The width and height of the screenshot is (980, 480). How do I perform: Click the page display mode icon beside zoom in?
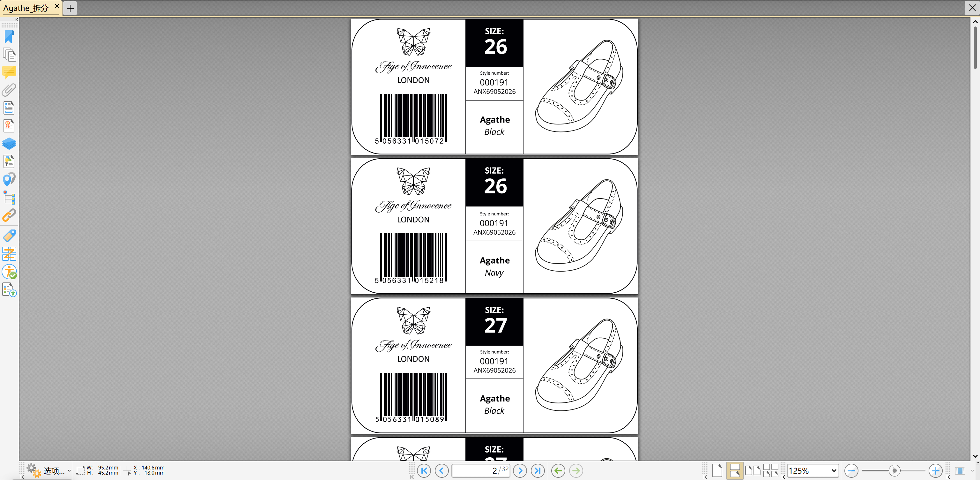pos(960,471)
